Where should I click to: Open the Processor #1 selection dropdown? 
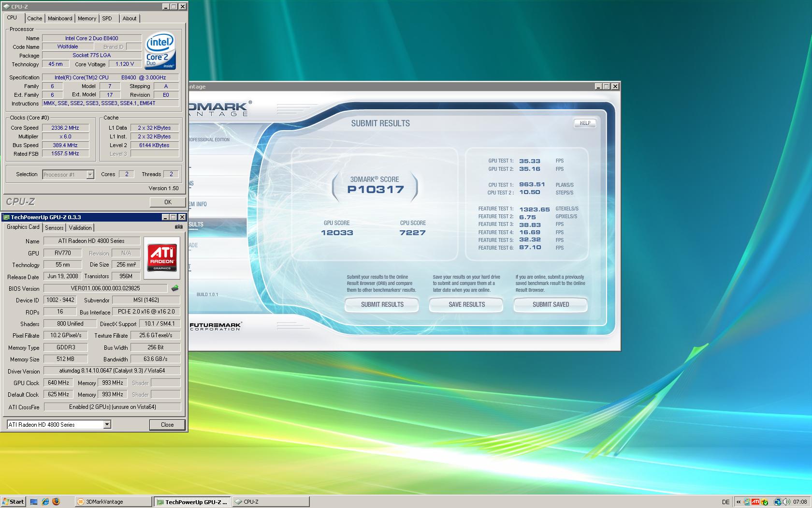coord(90,175)
